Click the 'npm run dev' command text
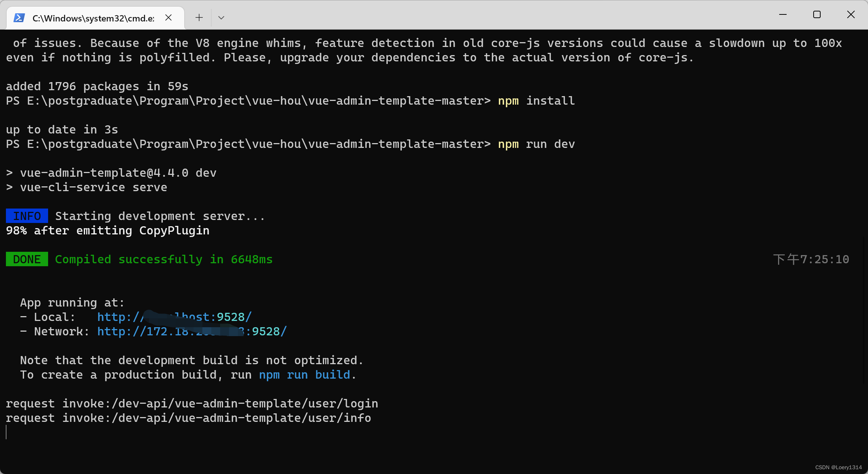Screen dimensions: 868x474 536,144
